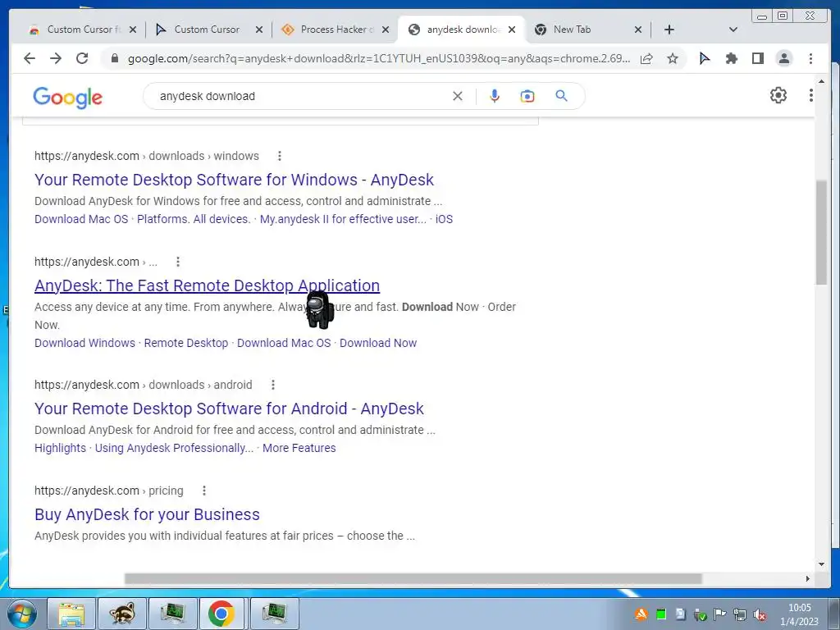Open the Windows Start menu
Viewport: 840px width, 630px height.
coord(22,614)
